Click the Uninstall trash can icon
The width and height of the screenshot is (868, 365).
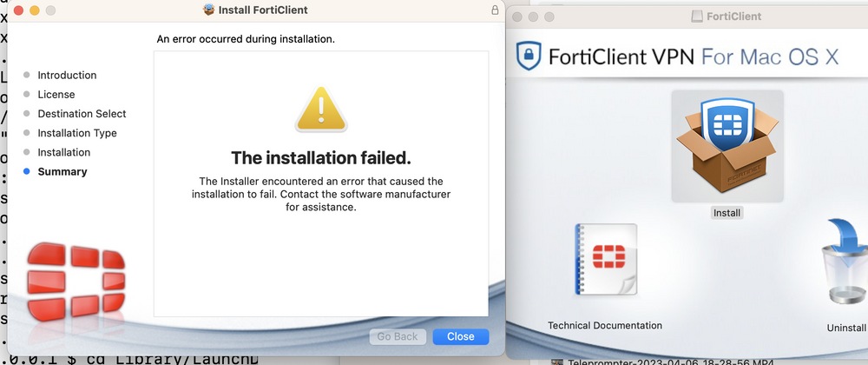[845, 263]
